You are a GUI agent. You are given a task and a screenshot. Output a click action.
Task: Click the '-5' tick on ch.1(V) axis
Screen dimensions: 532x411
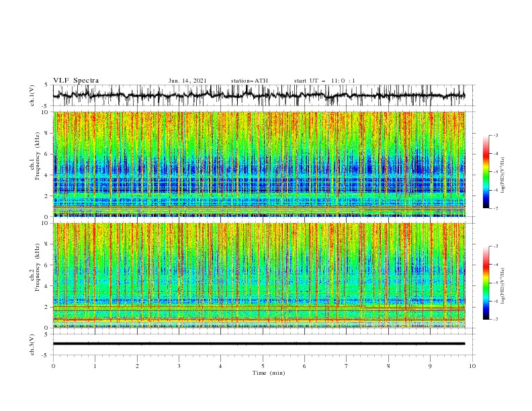click(45, 106)
